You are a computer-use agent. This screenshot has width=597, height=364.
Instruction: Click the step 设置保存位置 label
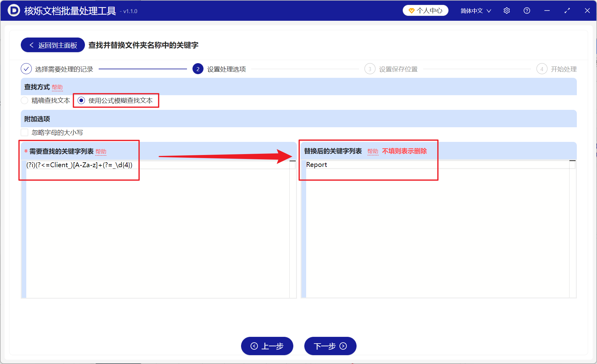[398, 69]
